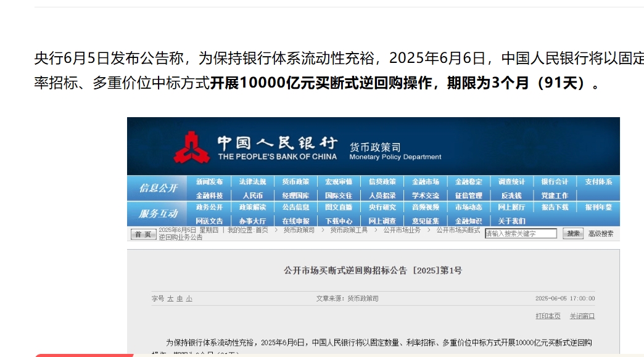The width and height of the screenshot is (644, 357).
Task: Open the 报告下载 menu item
Action: point(555,208)
